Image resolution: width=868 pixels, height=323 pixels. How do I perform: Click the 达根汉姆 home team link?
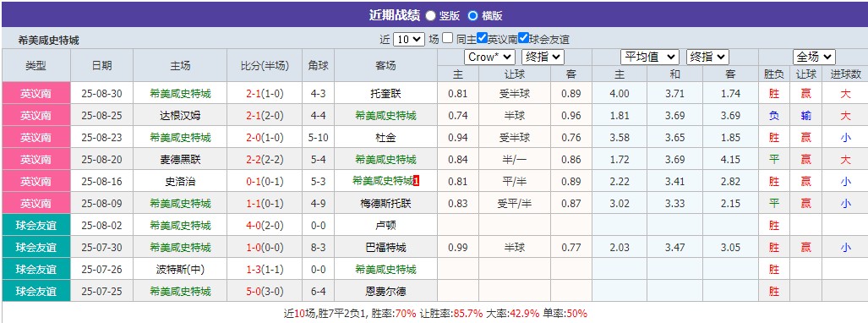pyautogui.click(x=180, y=116)
